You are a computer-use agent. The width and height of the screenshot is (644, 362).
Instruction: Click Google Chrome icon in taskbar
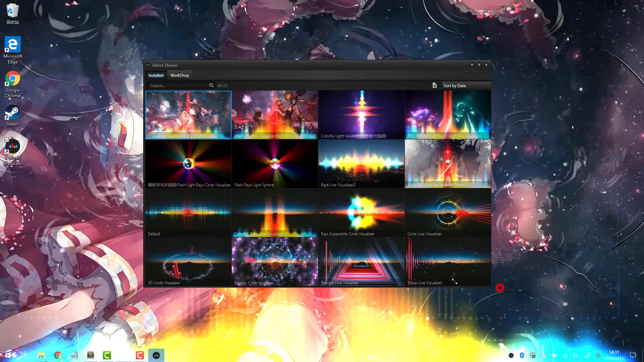(58, 355)
